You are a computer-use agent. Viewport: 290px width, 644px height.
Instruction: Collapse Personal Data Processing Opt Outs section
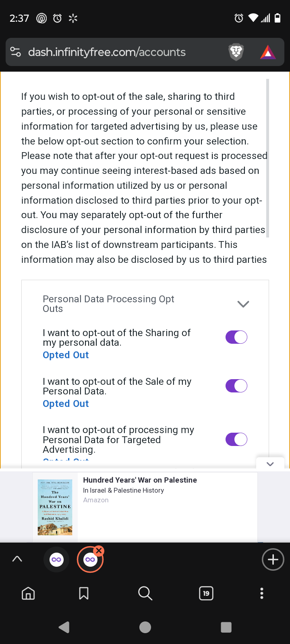coord(243,304)
